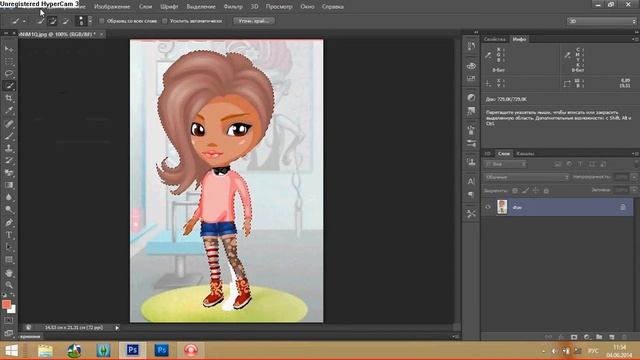Select the Brush tool

click(x=9, y=136)
